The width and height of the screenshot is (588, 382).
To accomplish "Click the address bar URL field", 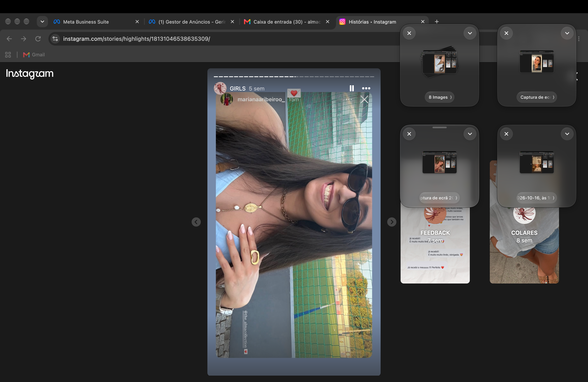I will click(x=222, y=39).
